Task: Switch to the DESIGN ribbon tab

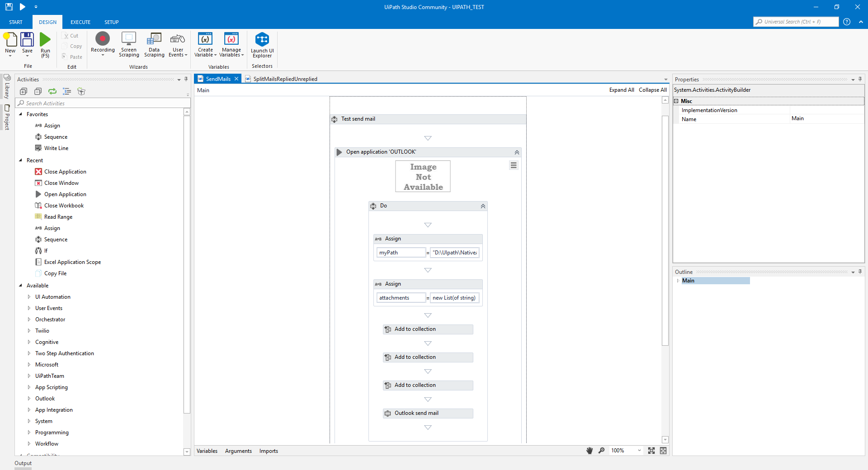Action: point(47,22)
